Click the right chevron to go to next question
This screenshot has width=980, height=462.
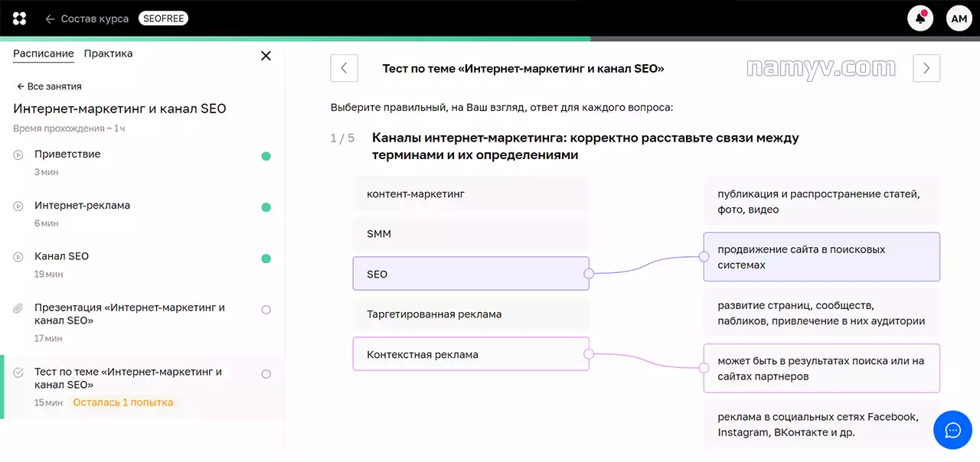tap(926, 68)
